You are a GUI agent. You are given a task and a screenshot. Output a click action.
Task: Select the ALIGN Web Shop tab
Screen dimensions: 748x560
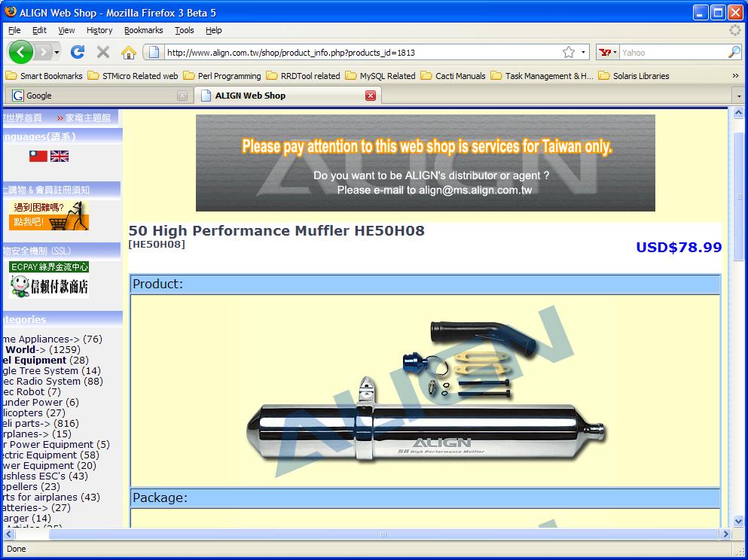tap(288, 96)
